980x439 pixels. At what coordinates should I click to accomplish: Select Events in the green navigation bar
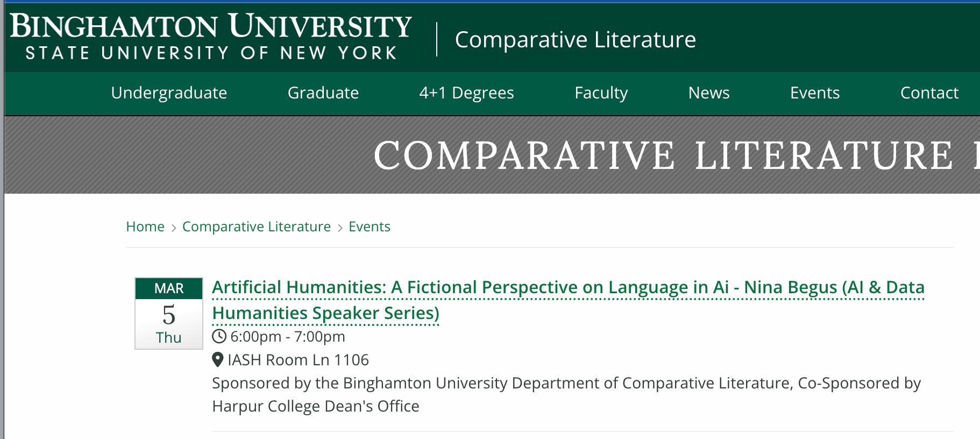(x=815, y=93)
